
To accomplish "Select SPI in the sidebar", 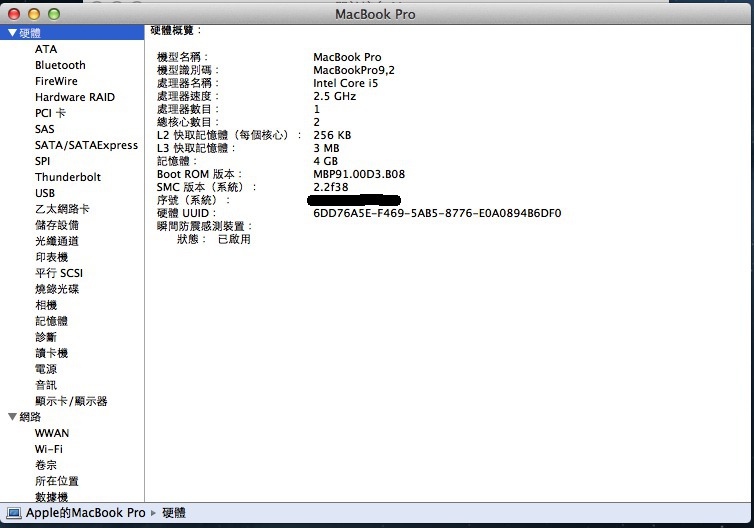I will (x=42, y=161).
